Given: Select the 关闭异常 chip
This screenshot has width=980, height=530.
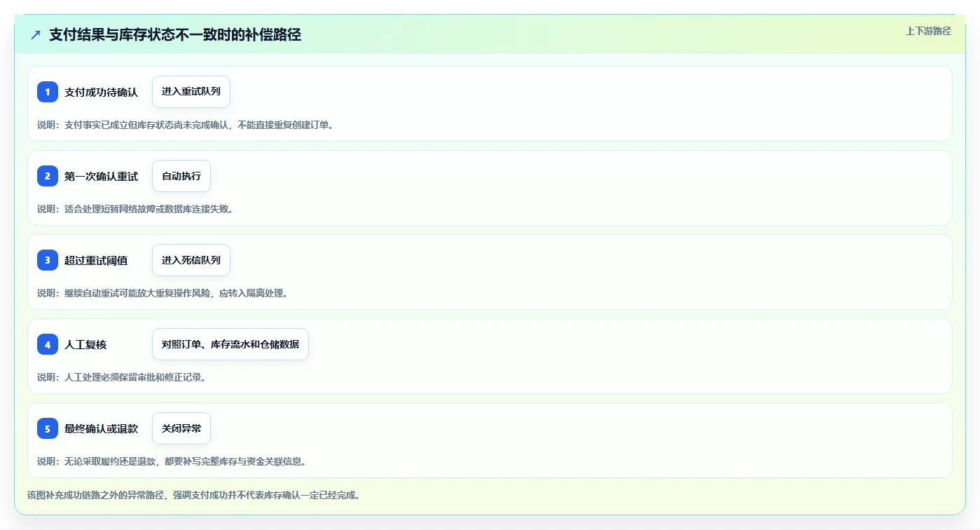Looking at the screenshot, I should 181,428.
